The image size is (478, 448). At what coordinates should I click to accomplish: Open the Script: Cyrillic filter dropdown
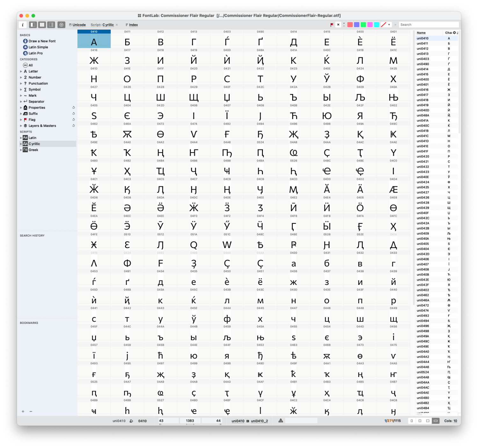click(x=102, y=25)
